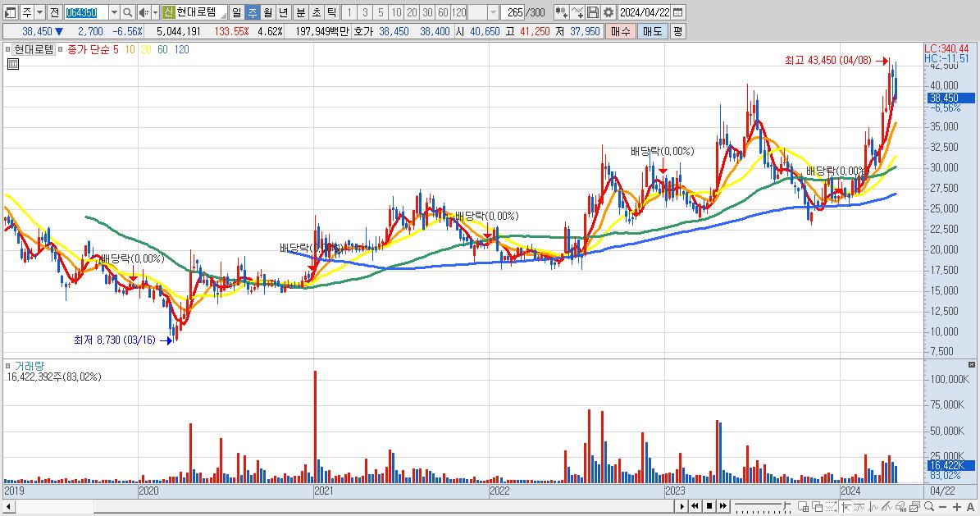Viewport: 980px width, 516px height.
Task: Open the chart settings gear icon
Action: pos(609,12)
